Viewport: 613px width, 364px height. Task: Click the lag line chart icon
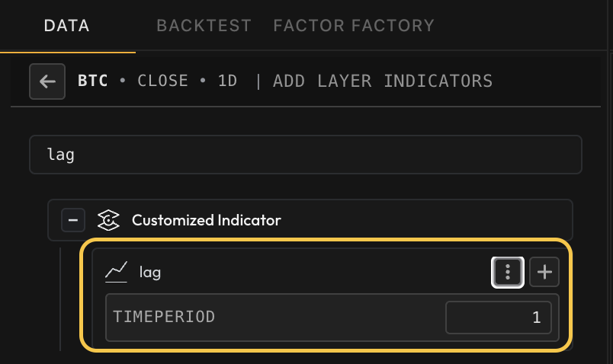click(116, 272)
